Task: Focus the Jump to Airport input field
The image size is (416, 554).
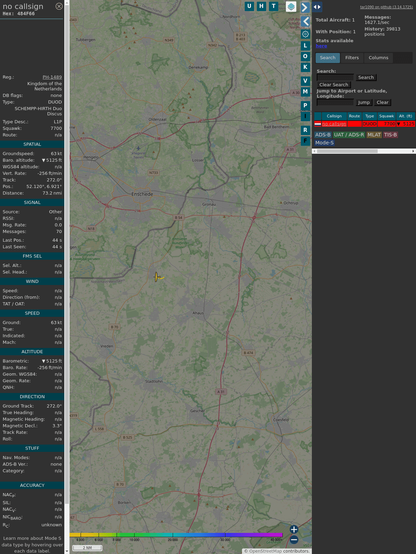Action: (x=335, y=102)
